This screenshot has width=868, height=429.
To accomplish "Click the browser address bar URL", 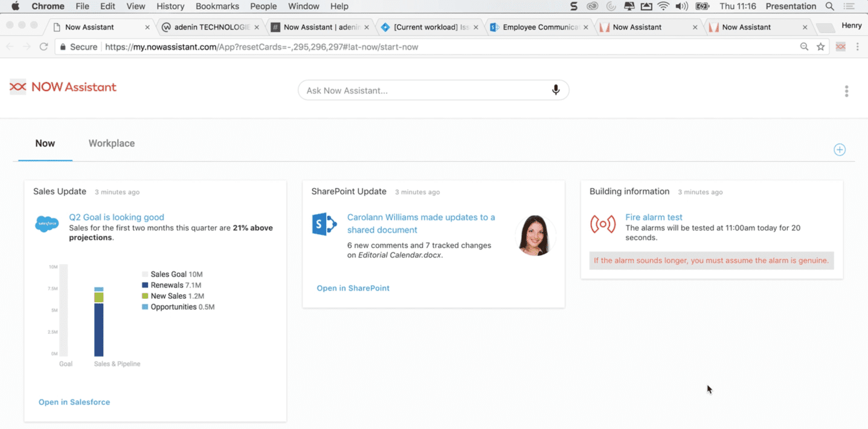I will pos(262,46).
